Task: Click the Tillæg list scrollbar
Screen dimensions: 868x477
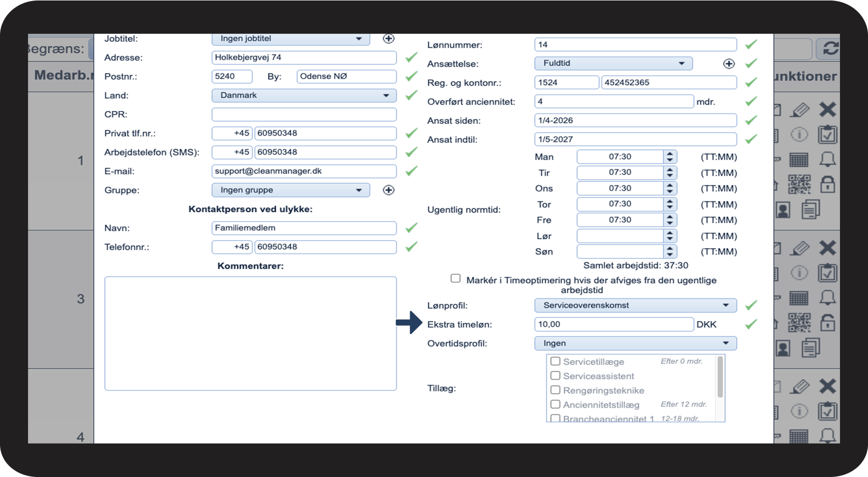Action: pyautogui.click(x=720, y=377)
